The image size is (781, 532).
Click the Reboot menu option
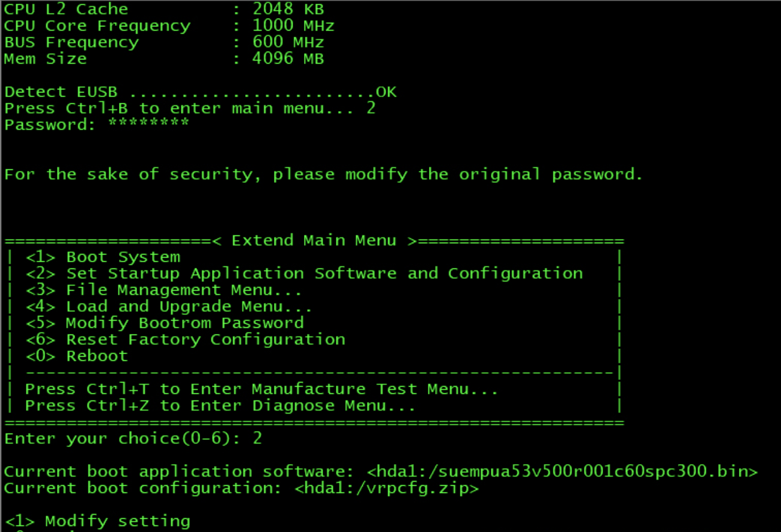point(77,356)
